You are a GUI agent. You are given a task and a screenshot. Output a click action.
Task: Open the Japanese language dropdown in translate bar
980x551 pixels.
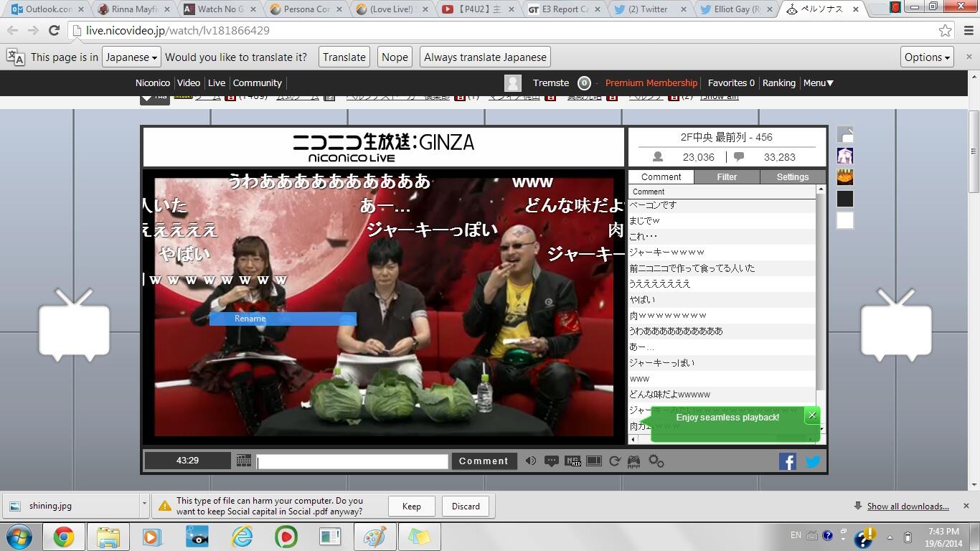click(131, 57)
